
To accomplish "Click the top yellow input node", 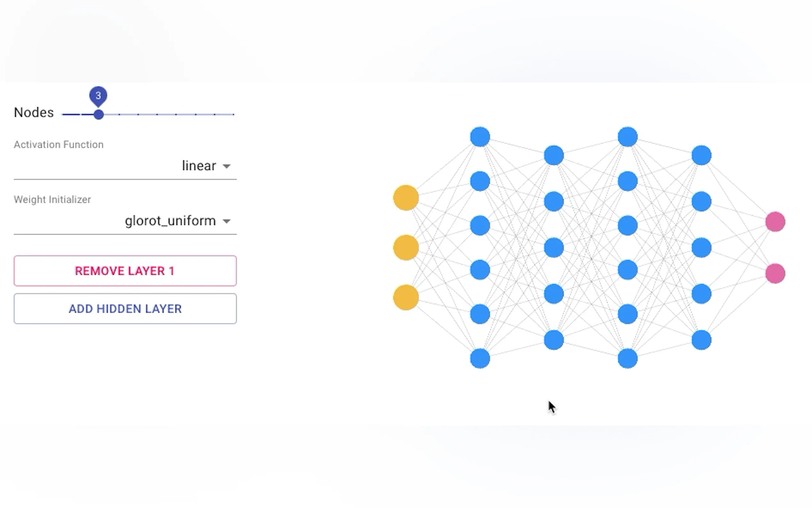I will click(x=406, y=198).
